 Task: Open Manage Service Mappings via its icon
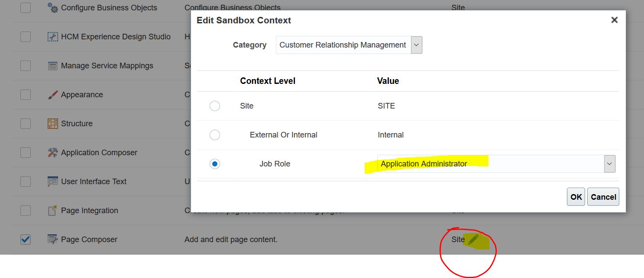coord(52,65)
